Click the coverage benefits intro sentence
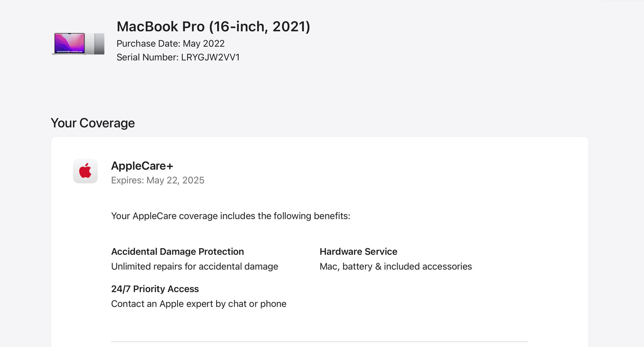Screen dimensions: 644x347 (x=230, y=216)
